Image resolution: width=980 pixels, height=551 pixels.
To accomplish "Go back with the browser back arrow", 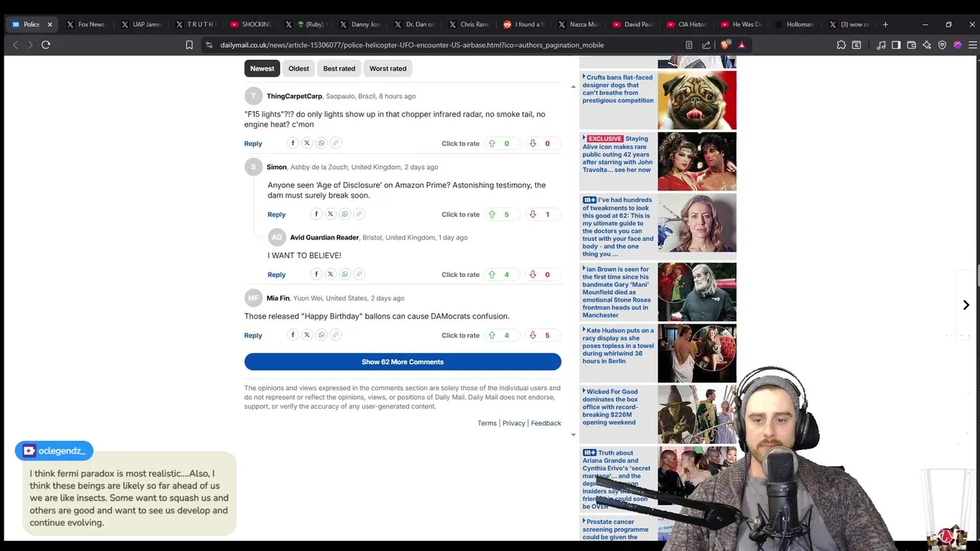I will click(x=15, y=45).
